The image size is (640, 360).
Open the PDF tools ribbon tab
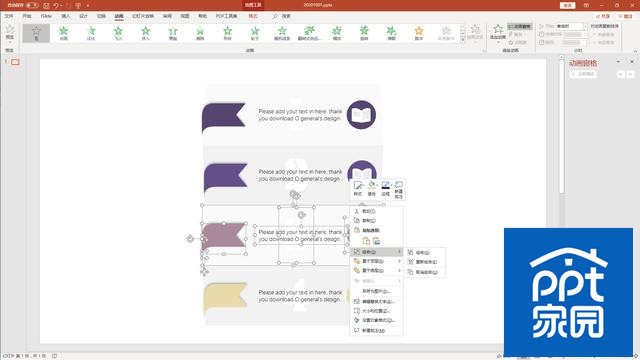[x=227, y=16]
